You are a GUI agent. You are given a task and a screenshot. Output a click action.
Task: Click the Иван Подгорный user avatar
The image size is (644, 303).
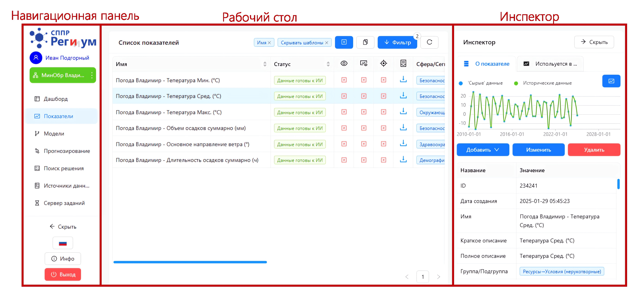click(x=36, y=58)
